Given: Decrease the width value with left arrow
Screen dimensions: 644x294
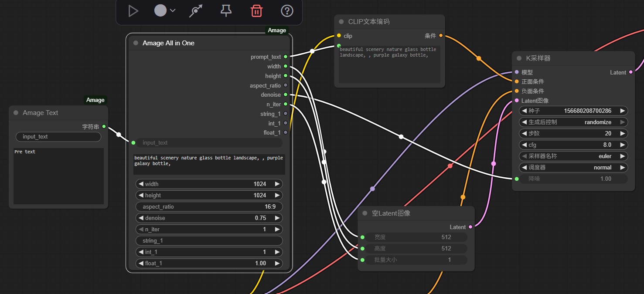Looking at the screenshot, I should pos(141,184).
